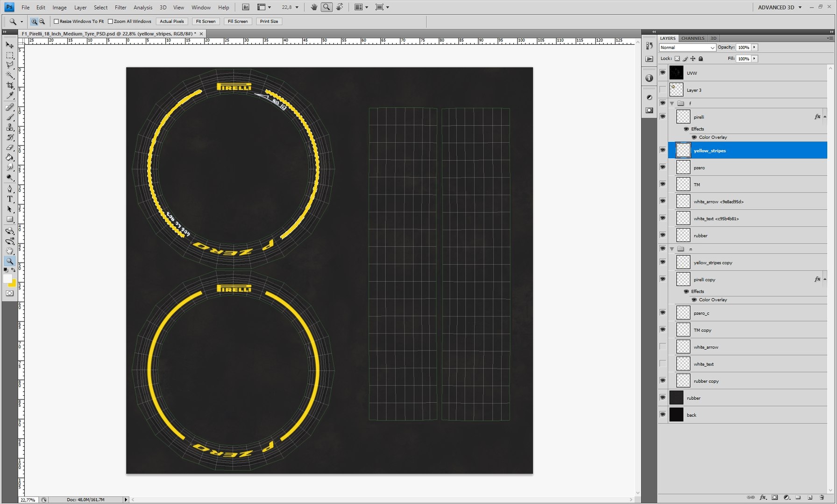Click Delete layer trash icon
Viewport: 837px width, 504px height.
pyautogui.click(x=822, y=497)
